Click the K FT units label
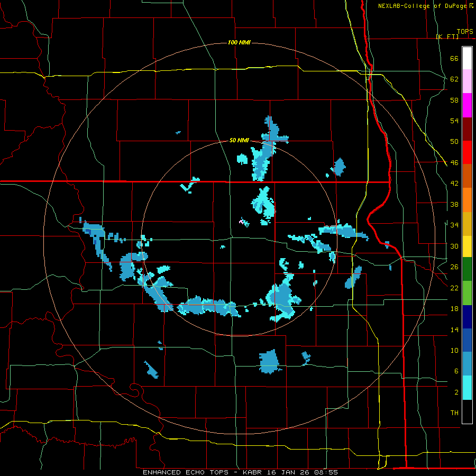This screenshot has width=476, height=476. (x=447, y=36)
